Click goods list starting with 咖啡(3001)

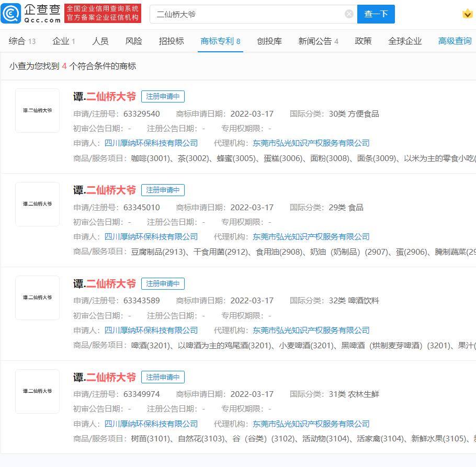click(303, 158)
